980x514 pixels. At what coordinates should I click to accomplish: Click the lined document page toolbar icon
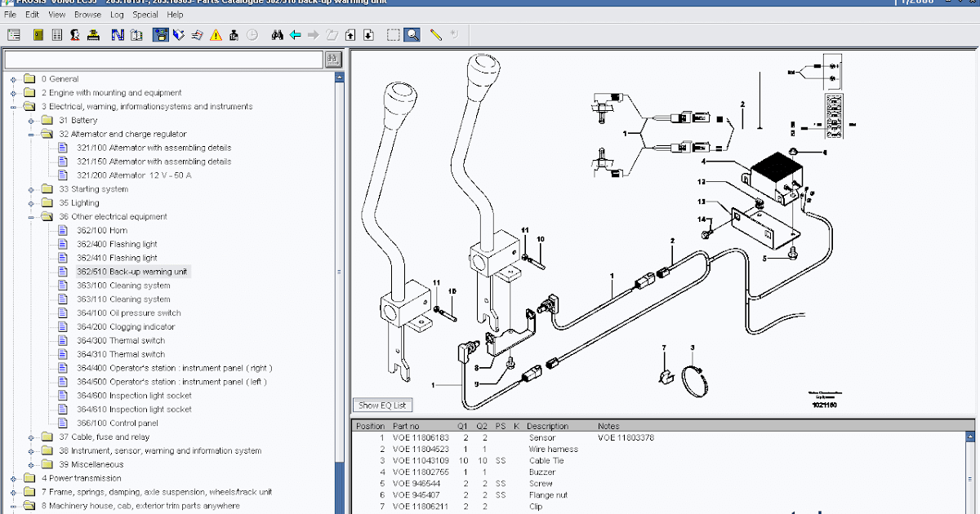click(x=56, y=35)
